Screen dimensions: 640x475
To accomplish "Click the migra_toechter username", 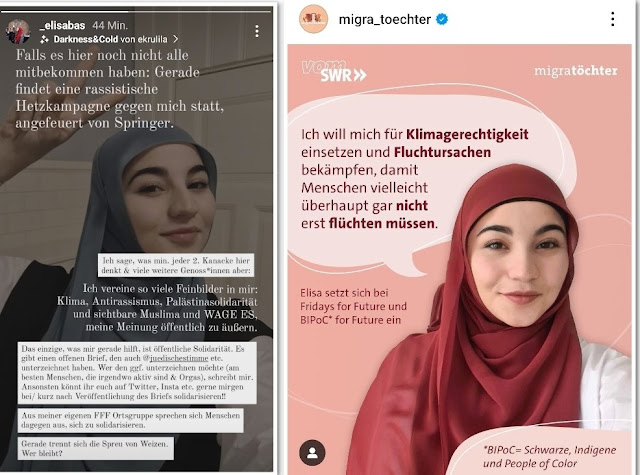I will coord(384,19).
